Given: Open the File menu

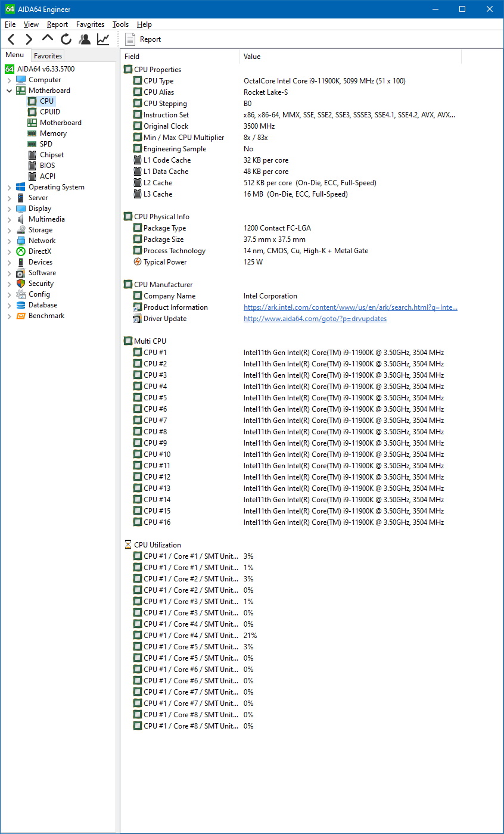Looking at the screenshot, I should (10, 24).
